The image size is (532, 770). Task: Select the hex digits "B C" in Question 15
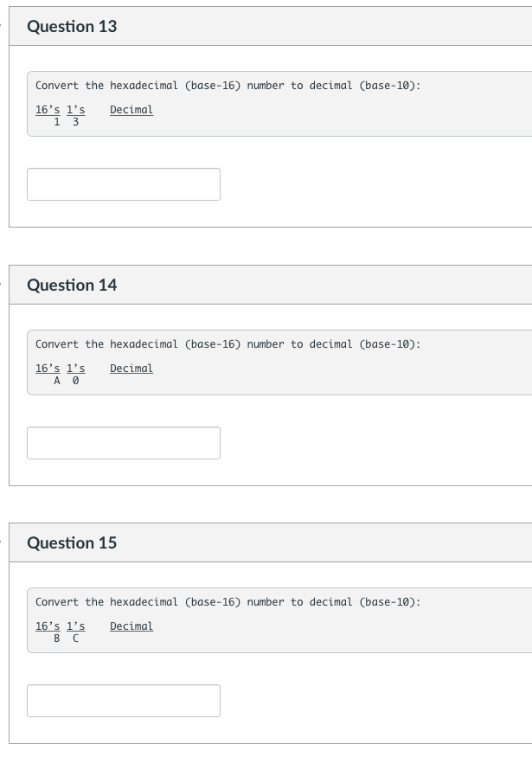click(x=66, y=638)
